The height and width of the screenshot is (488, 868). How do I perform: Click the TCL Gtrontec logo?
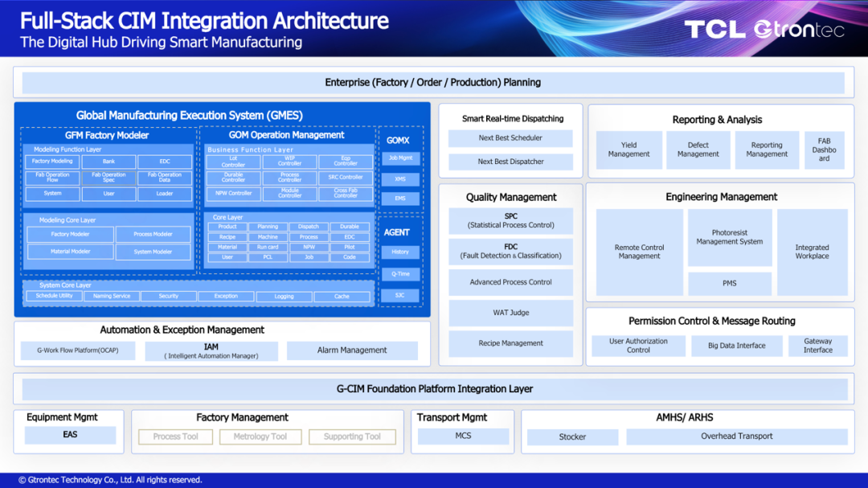click(764, 29)
